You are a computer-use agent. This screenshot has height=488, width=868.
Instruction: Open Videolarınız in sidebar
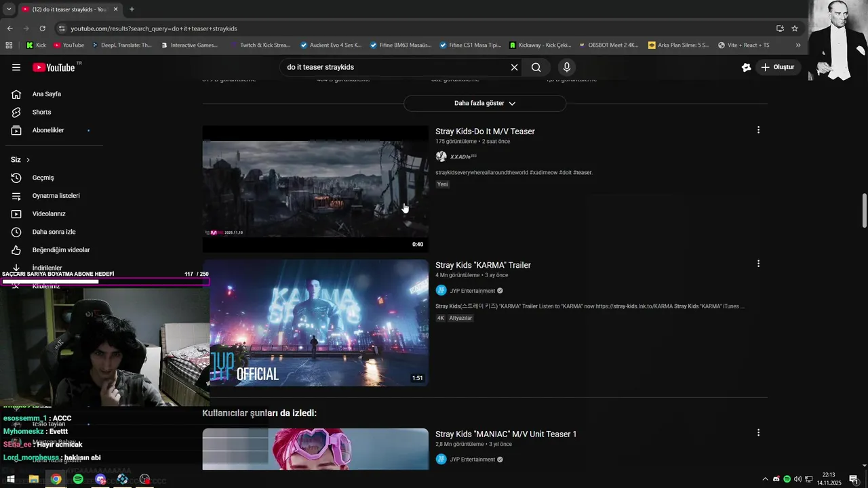49,213
